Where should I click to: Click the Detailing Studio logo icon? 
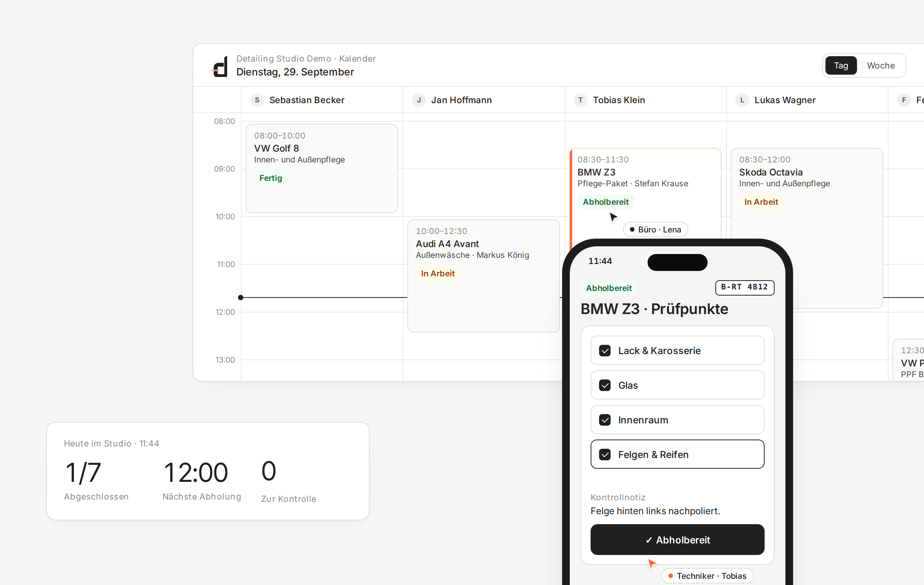pos(220,66)
